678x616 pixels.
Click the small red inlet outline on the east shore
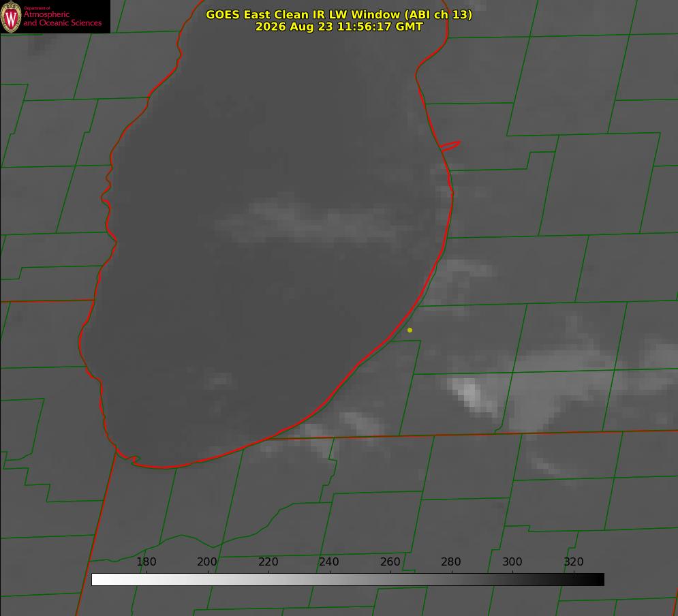pos(450,146)
